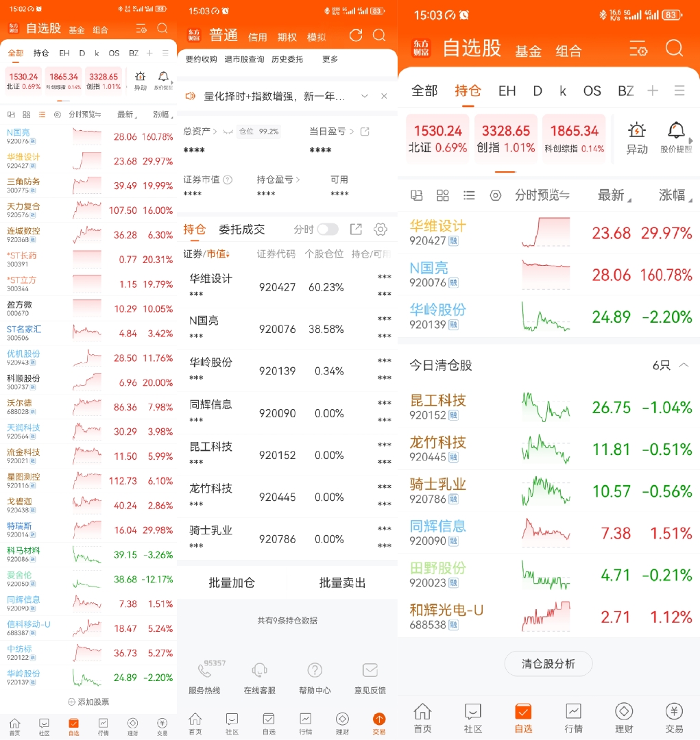
Task: Tap 自选 in the trading screen bottom bar
Action: (269, 724)
